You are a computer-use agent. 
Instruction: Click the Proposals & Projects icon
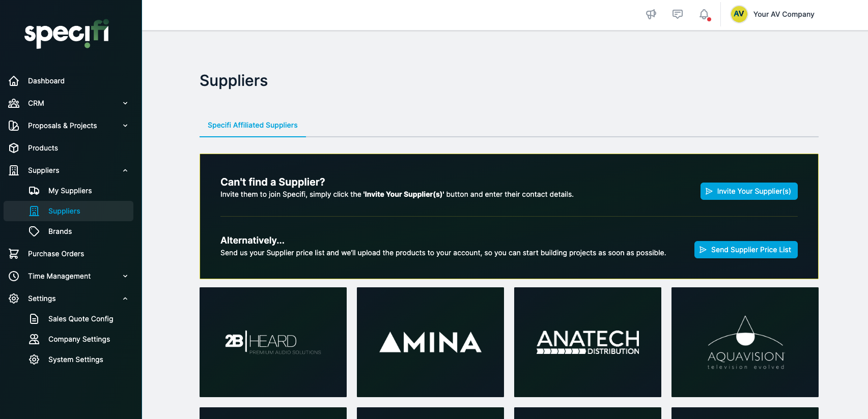pyautogui.click(x=14, y=126)
